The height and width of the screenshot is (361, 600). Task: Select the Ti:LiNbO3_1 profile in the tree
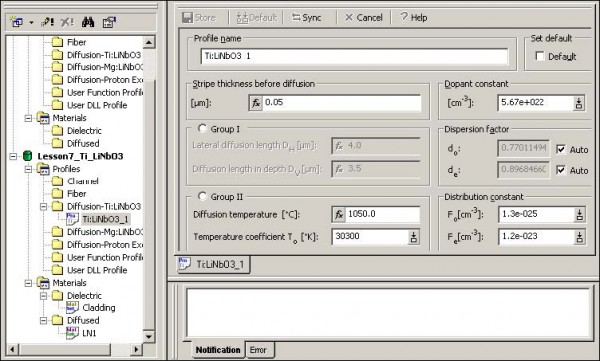pyautogui.click(x=106, y=219)
